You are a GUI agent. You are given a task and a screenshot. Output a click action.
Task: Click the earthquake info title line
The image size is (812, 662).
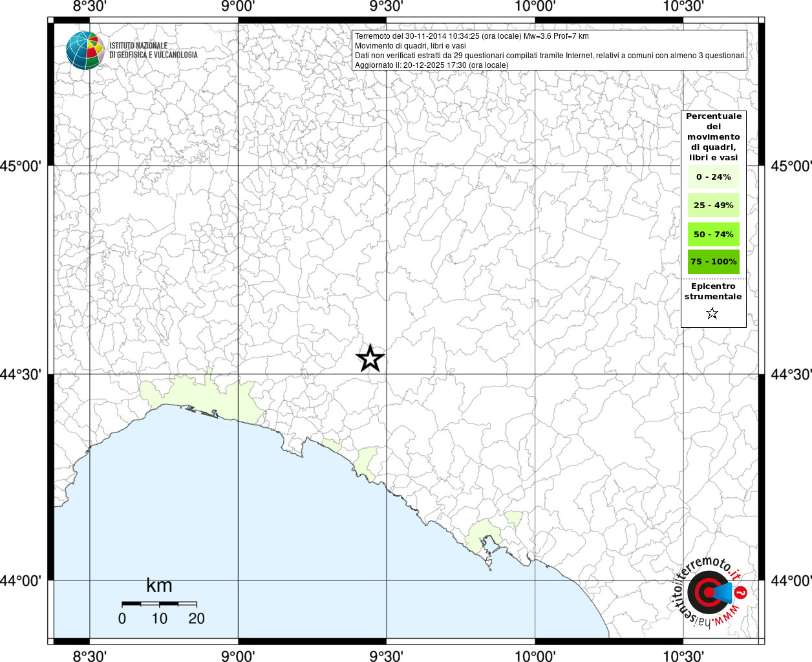pos(472,36)
